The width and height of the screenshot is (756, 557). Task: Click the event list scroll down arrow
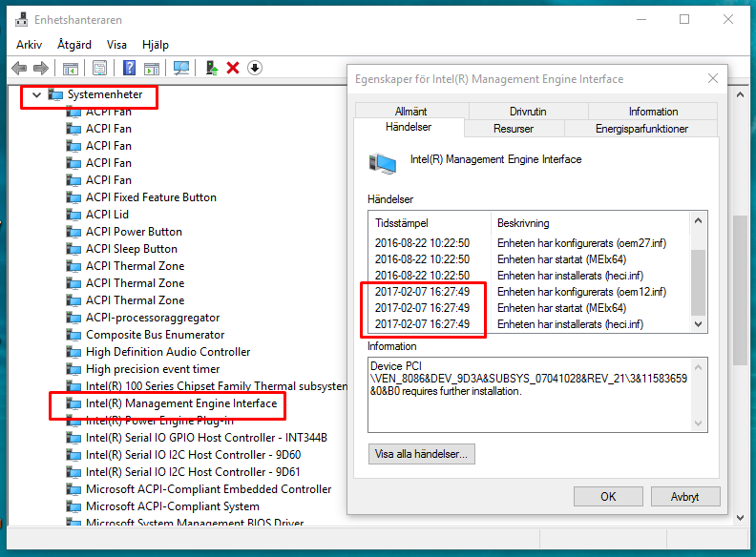pyautogui.click(x=698, y=324)
